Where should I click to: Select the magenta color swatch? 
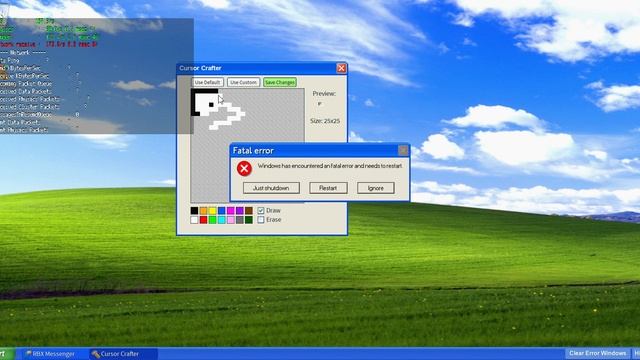[x=231, y=211]
